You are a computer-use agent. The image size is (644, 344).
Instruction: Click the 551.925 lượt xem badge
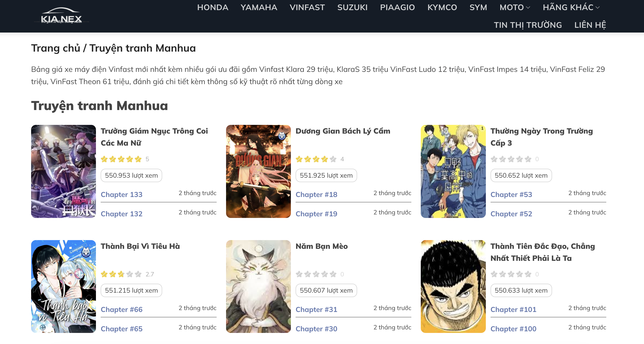[326, 175]
